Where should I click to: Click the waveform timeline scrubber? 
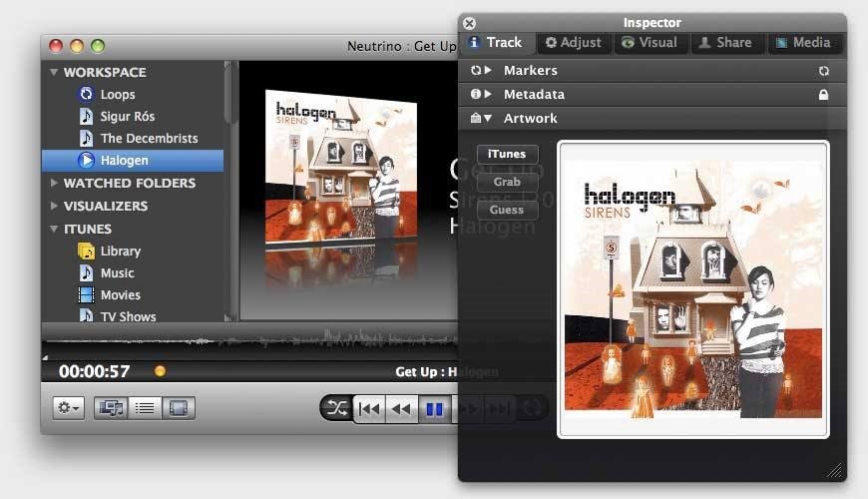(249, 341)
